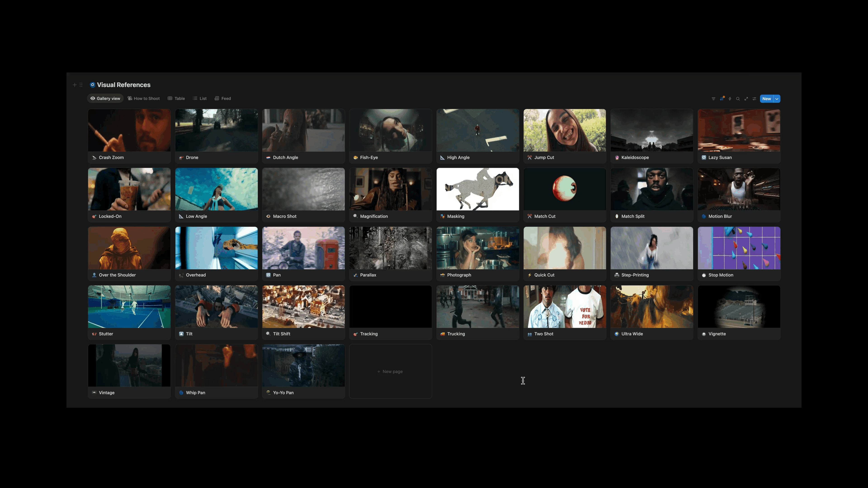Click the search magnifier icon
Screen dimensions: 868x488
738,99
